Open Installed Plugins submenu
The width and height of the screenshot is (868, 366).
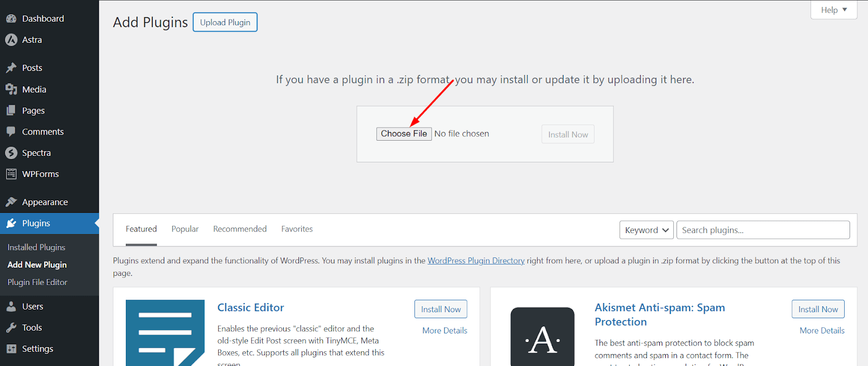click(x=36, y=247)
